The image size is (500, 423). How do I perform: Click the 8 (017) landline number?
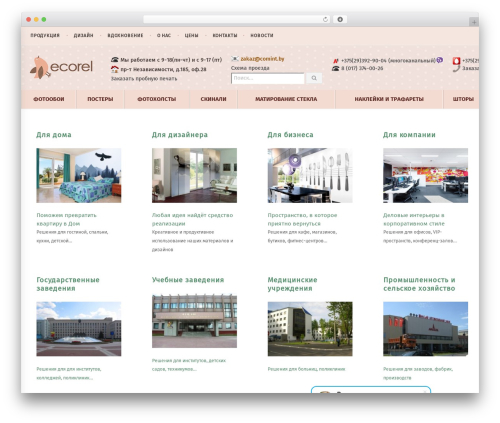click(362, 68)
